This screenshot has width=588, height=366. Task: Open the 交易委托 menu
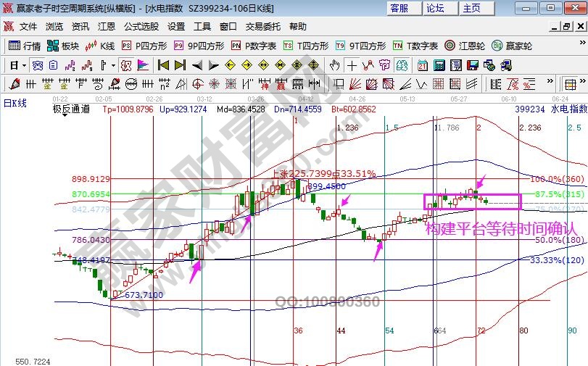(x=262, y=26)
